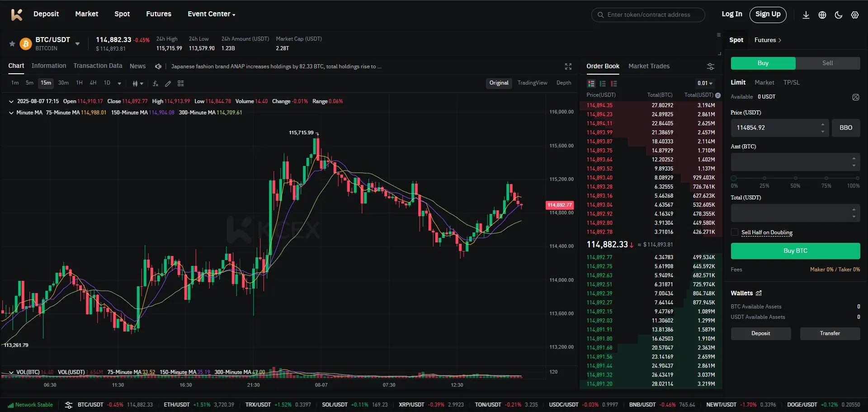Screen dimensions: 868x412
Task: Open the ticker bar settings icon
Action: [x=69, y=405]
